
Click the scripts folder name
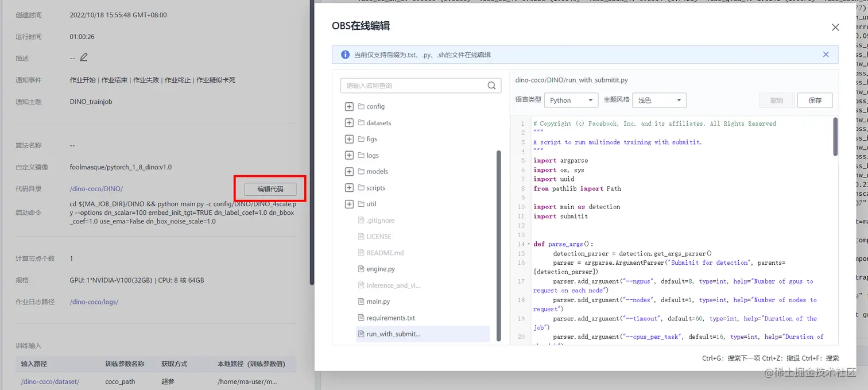pos(376,188)
